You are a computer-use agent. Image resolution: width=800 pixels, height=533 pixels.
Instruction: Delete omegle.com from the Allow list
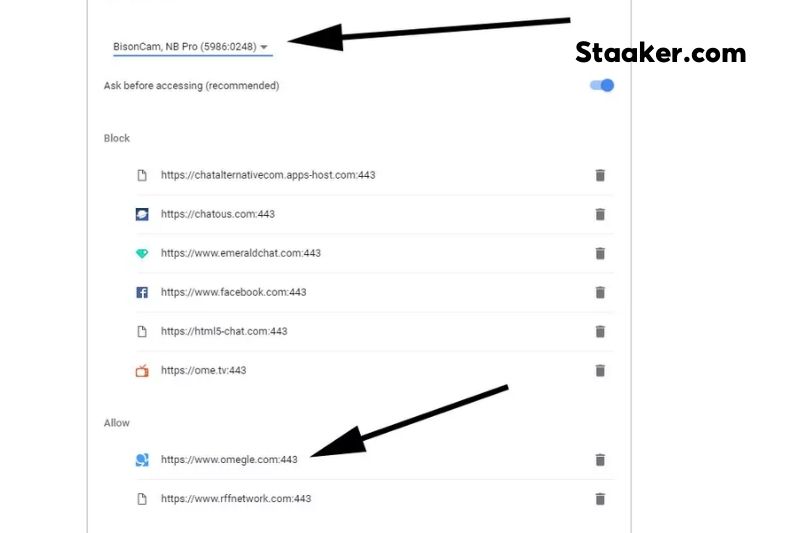click(600, 460)
